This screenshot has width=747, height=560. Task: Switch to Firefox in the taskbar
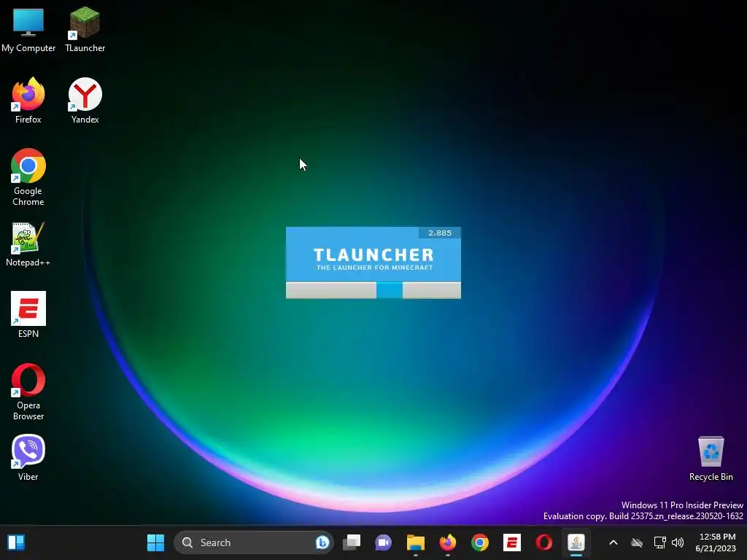point(447,542)
